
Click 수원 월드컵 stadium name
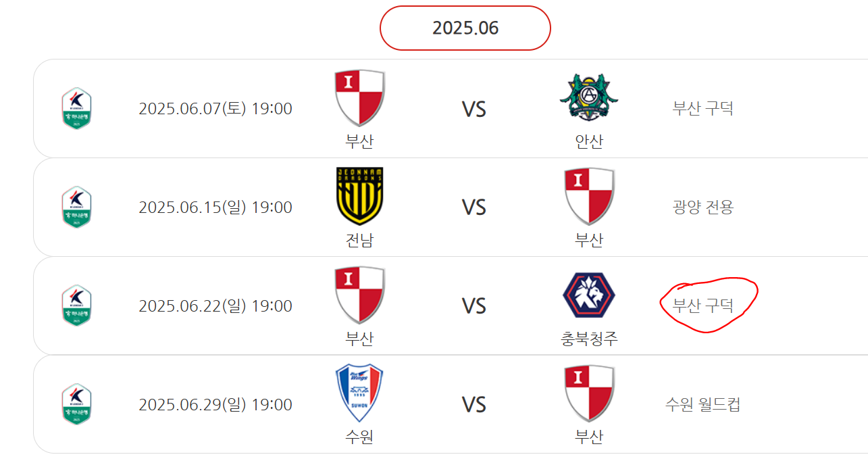point(703,405)
